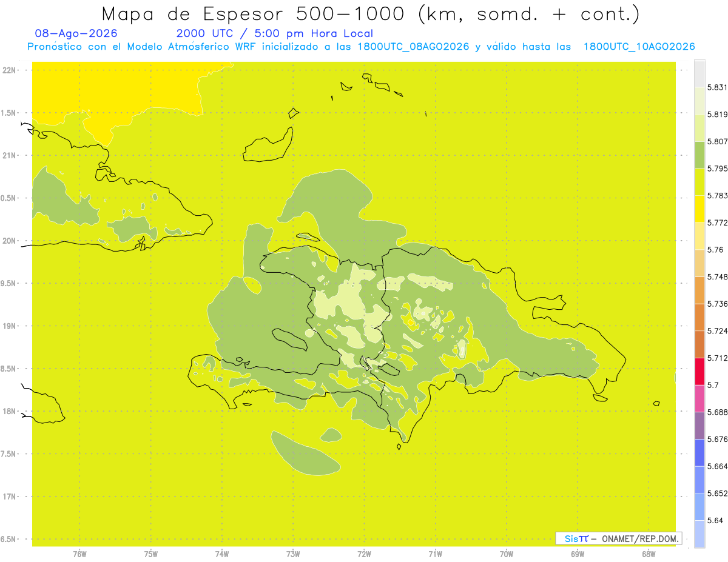Click the '68W' longitude label

(649, 554)
